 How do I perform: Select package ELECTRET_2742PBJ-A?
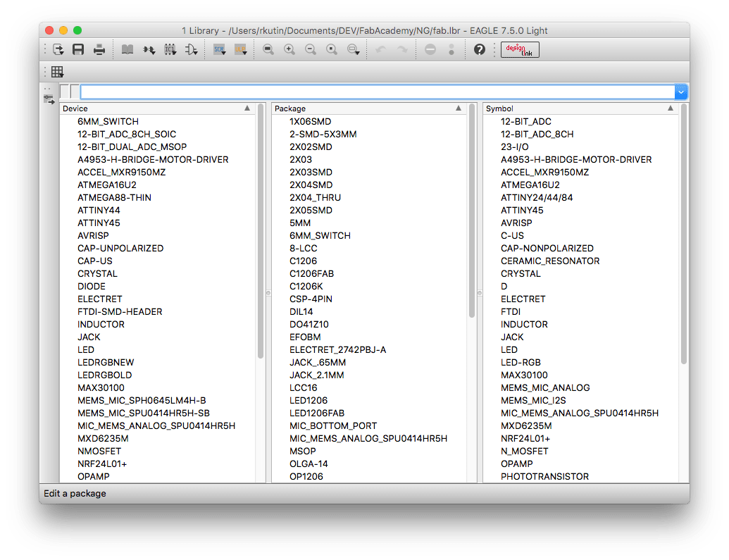337,350
